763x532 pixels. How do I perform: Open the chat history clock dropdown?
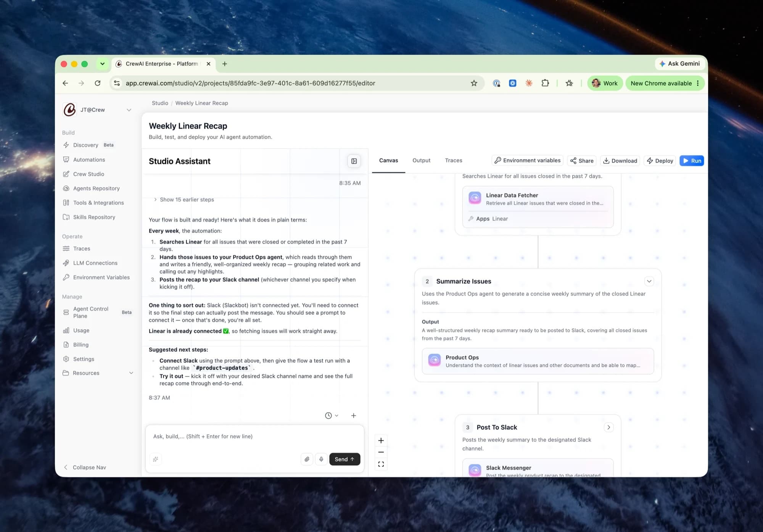click(x=332, y=416)
